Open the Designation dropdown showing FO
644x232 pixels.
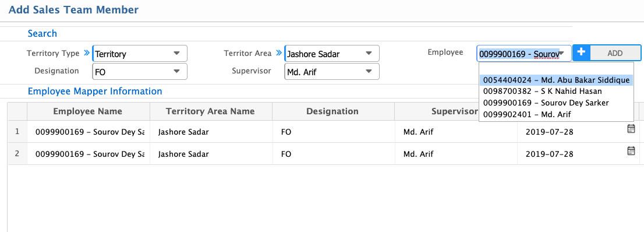(140, 72)
